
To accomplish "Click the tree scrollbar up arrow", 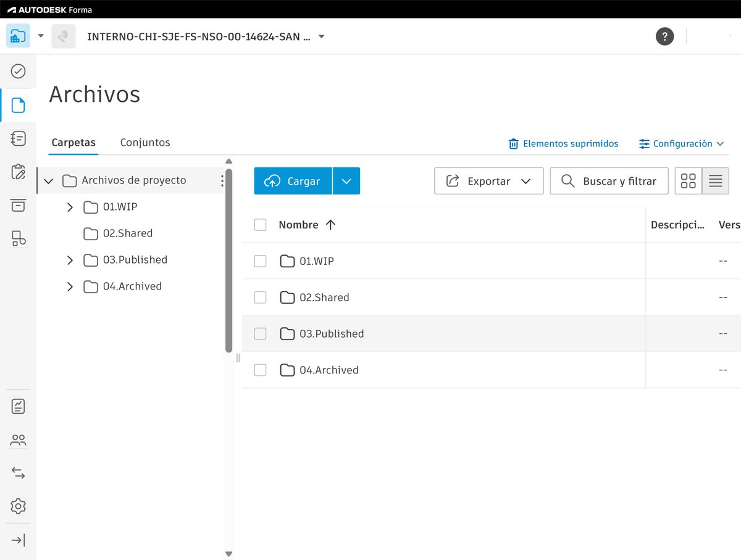I will pyautogui.click(x=229, y=162).
